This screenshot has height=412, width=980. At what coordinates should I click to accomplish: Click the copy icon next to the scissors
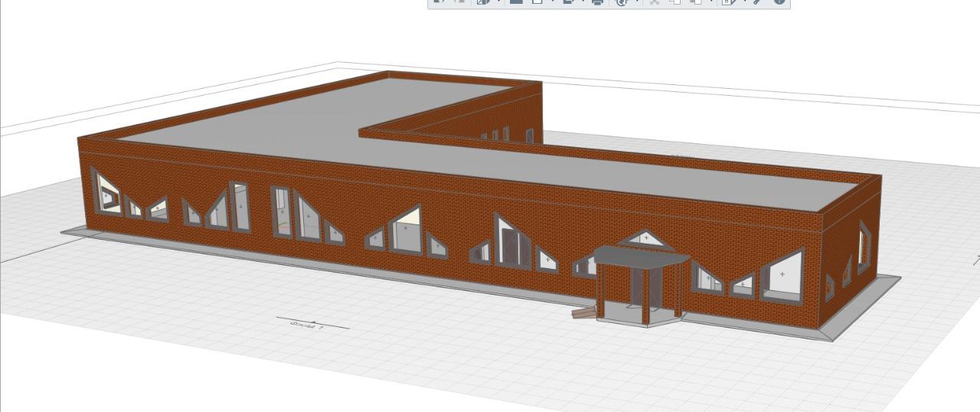click(x=675, y=2)
